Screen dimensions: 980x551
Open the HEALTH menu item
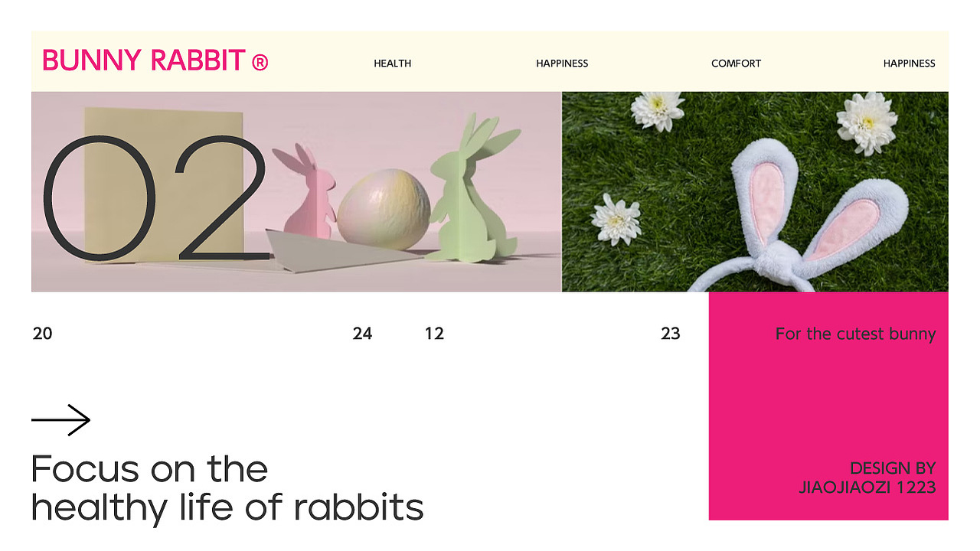click(x=393, y=64)
